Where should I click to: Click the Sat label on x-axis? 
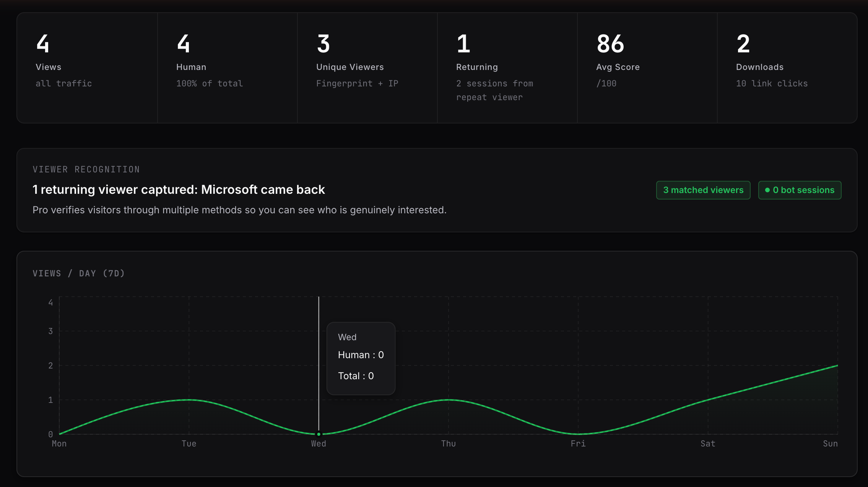click(x=708, y=444)
